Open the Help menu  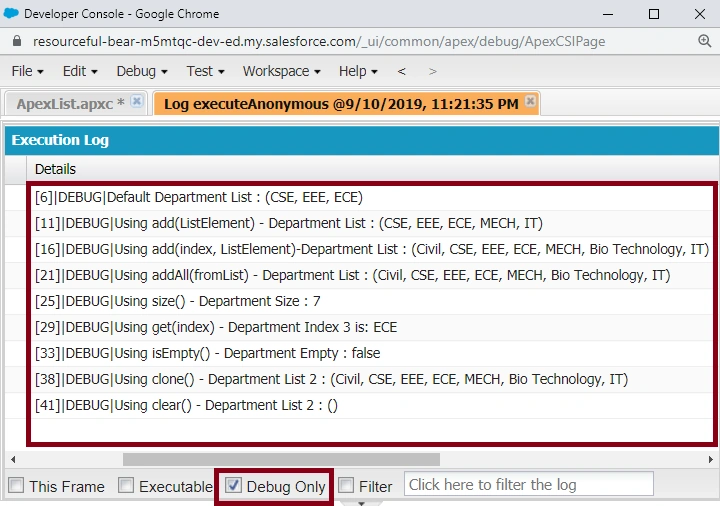tap(358, 71)
